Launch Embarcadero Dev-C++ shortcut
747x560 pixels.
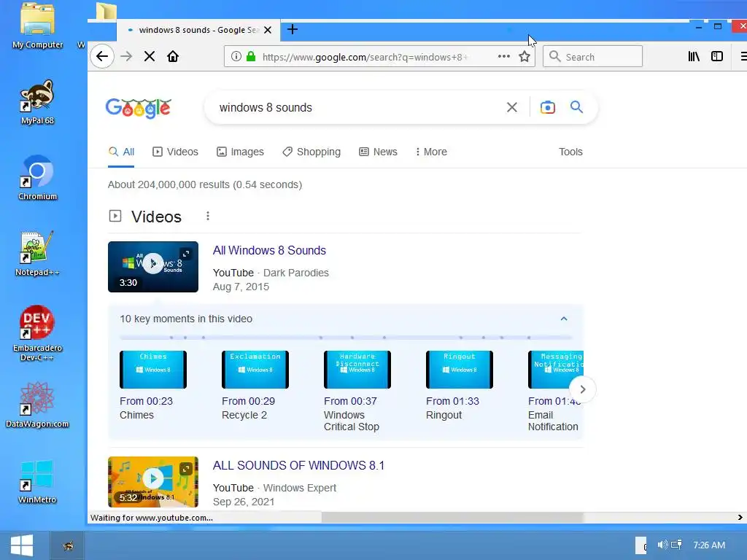click(38, 333)
